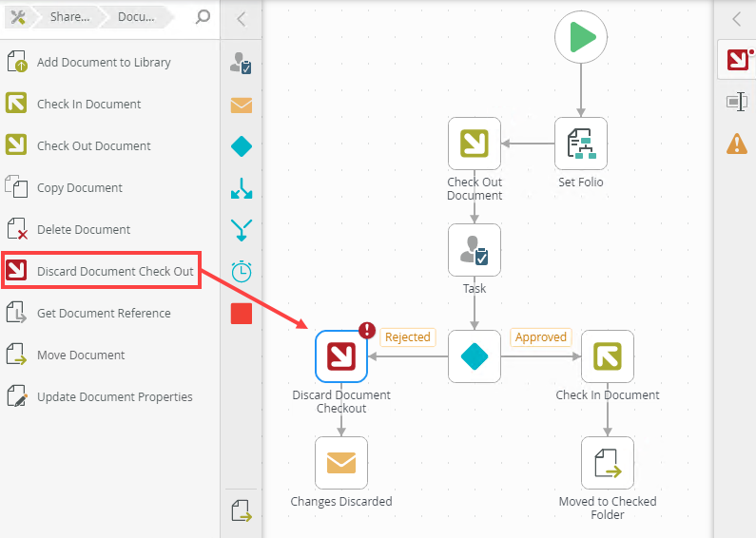756x538 pixels.
Task: Click the Changes Discarded step label
Action: click(x=341, y=501)
